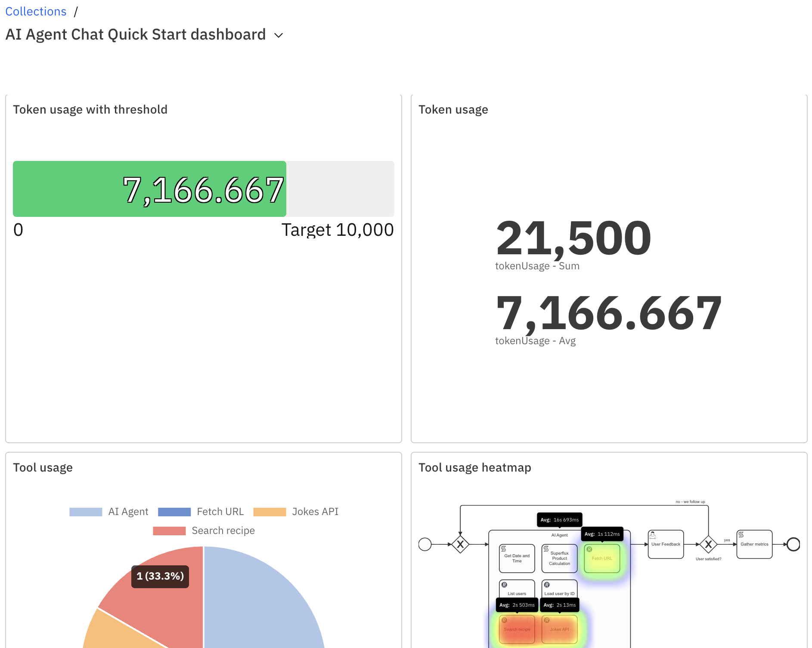Click the Fetch URL heatmap task
This screenshot has height=648, width=812.
tap(602, 559)
